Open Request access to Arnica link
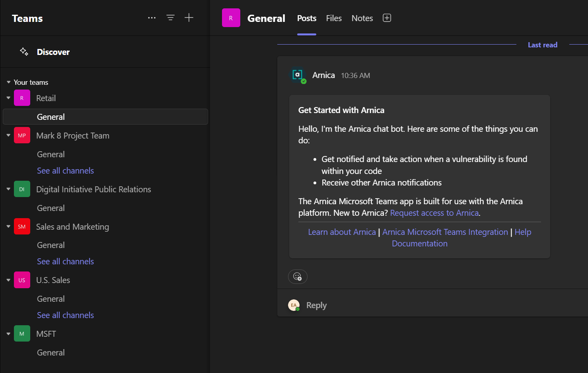This screenshot has width=588, height=373. [x=434, y=213]
